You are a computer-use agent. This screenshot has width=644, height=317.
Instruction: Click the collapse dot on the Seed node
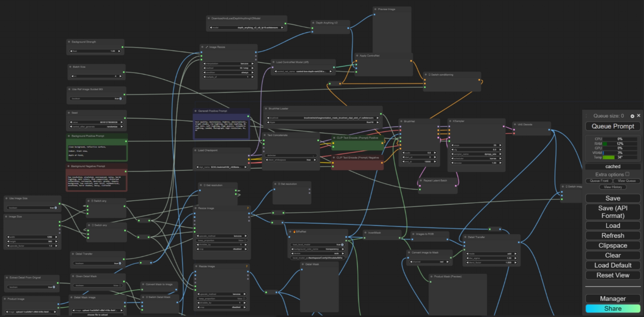click(69, 113)
